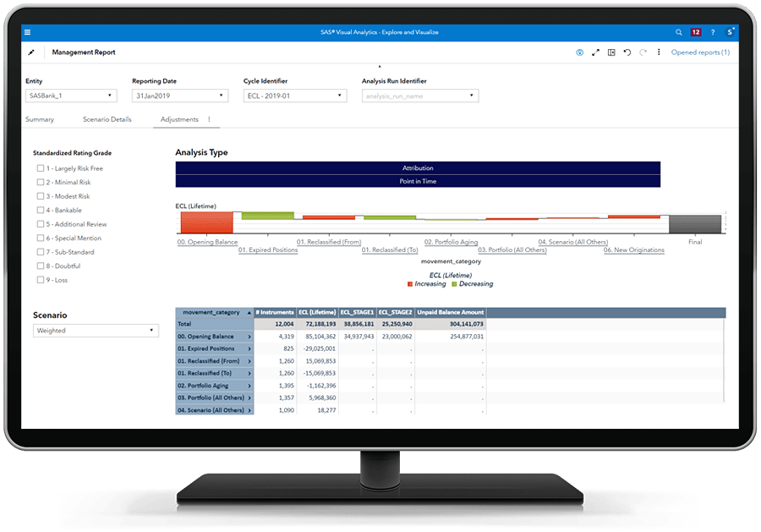Image resolution: width=761 pixels, height=532 pixels.
Task: Open options menu beside Adjustments tab
Action: click(209, 119)
